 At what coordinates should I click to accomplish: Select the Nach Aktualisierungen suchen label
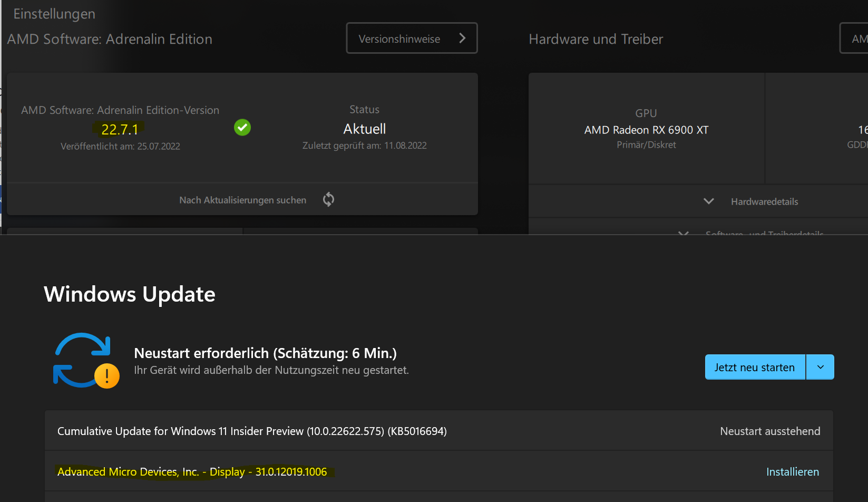coord(242,200)
